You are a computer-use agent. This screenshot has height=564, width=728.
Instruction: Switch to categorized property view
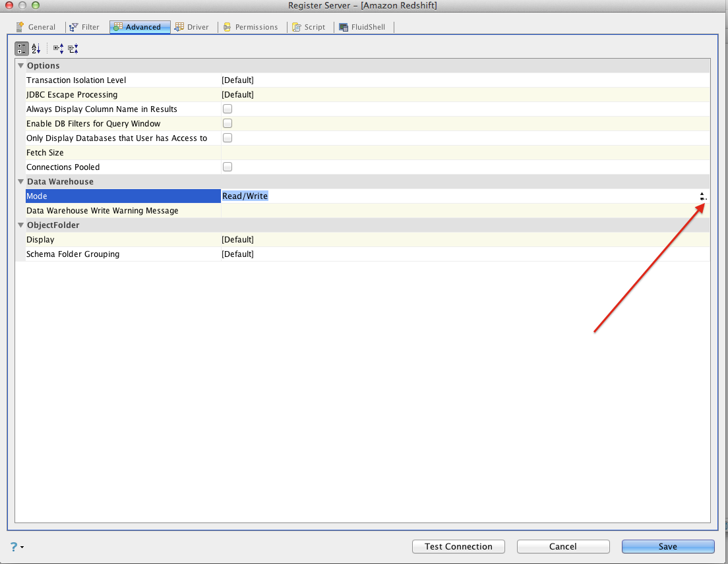pyautogui.click(x=21, y=48)
